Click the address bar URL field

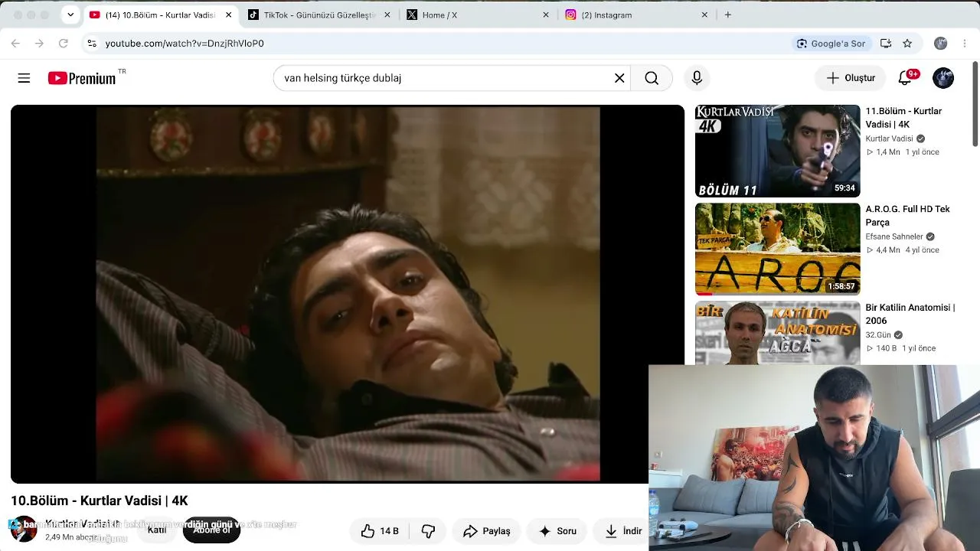click(444, 44)
